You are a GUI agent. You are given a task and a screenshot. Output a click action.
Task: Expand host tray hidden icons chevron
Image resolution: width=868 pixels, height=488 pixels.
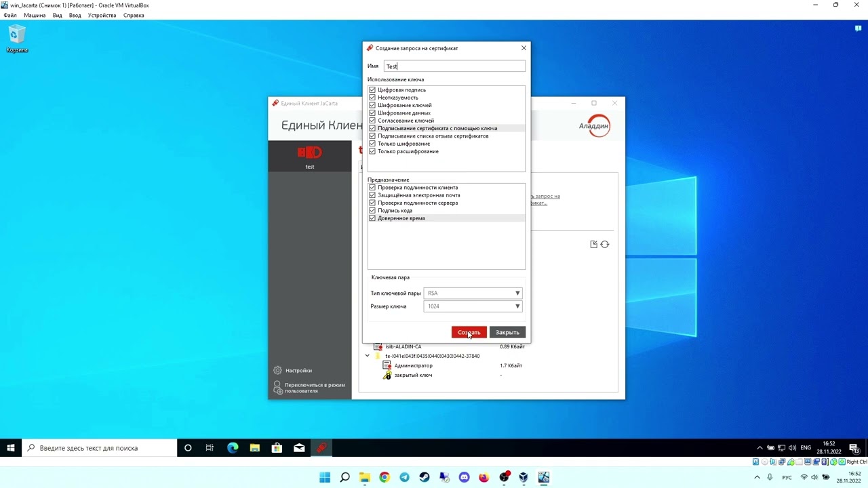pos(757,477)
